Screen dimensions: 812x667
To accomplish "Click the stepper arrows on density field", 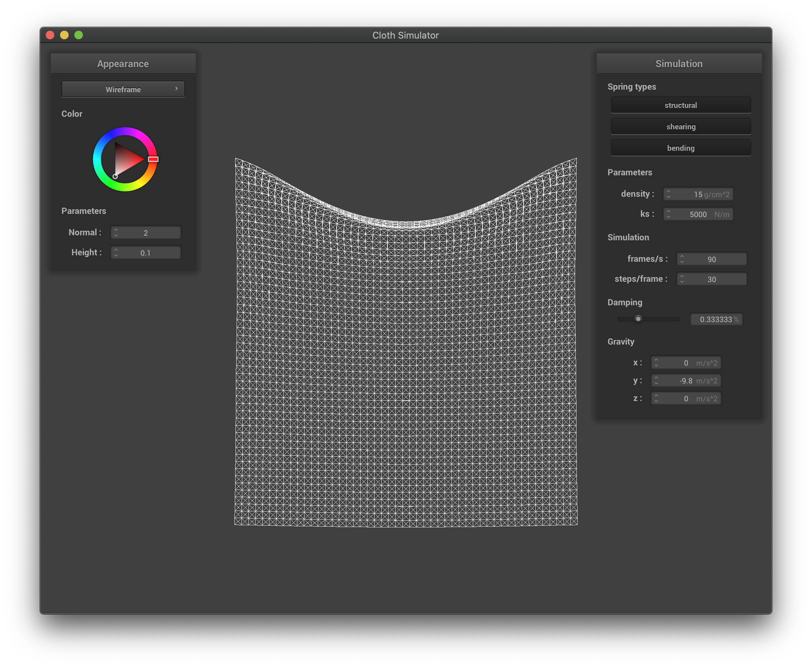I will 668,194.
